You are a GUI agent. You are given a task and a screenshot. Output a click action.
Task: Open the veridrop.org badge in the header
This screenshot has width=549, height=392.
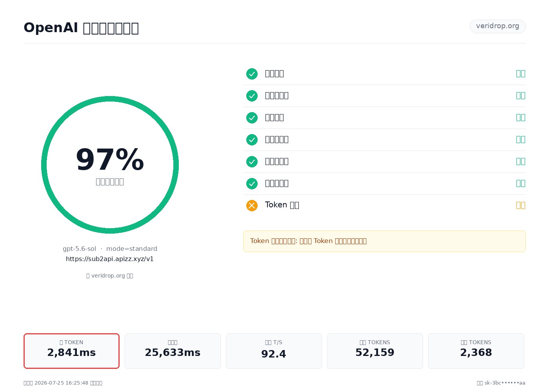click(x=498, y=26)
